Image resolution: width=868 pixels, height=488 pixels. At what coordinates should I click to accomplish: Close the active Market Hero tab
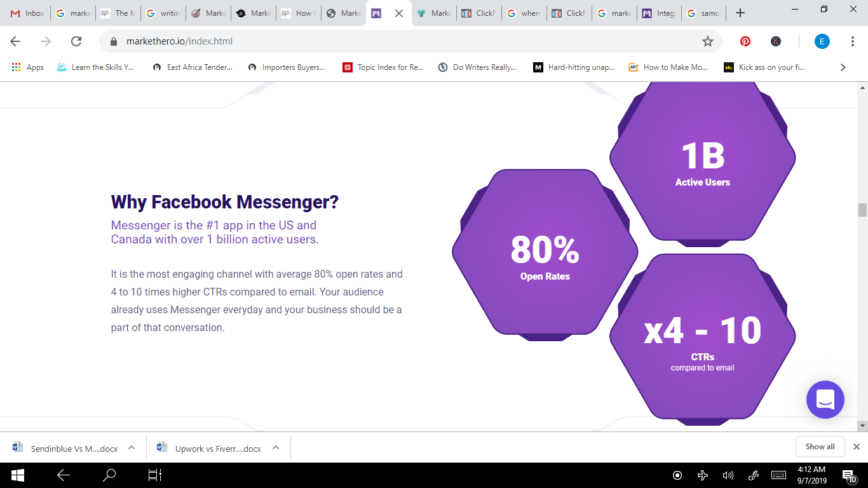(x=399, y=13)
